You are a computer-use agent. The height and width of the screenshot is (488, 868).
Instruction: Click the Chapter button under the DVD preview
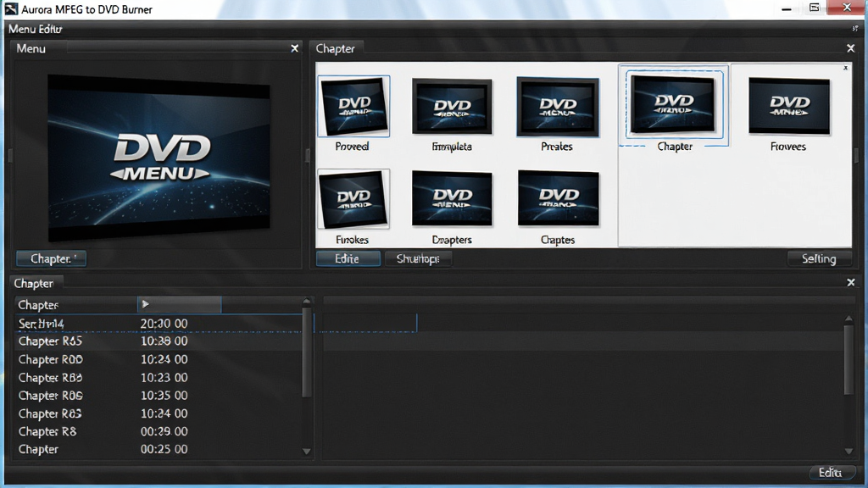pos(51,258)
